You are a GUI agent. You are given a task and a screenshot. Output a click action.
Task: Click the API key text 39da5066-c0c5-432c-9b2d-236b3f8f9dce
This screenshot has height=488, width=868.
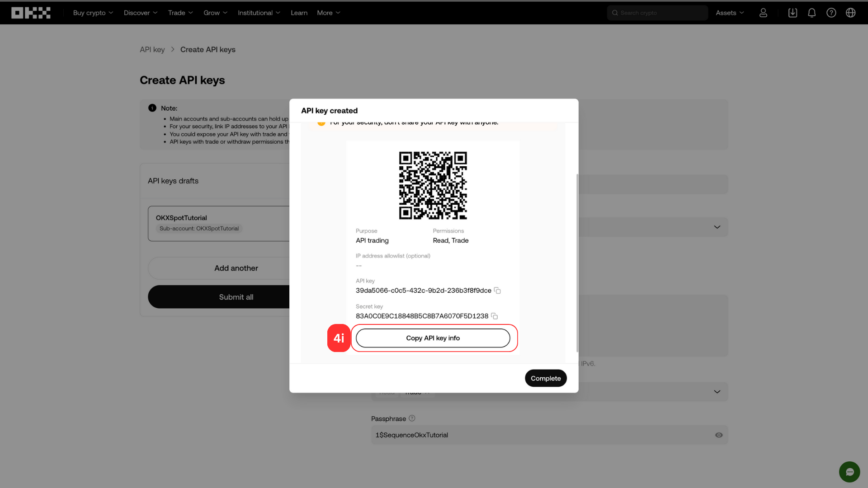(423, 291)
